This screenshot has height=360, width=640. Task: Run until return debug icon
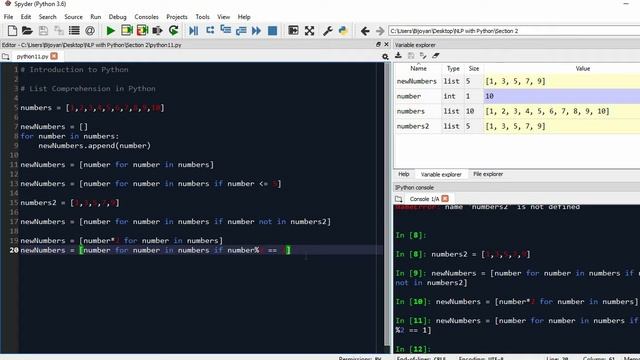coord(241,31)
